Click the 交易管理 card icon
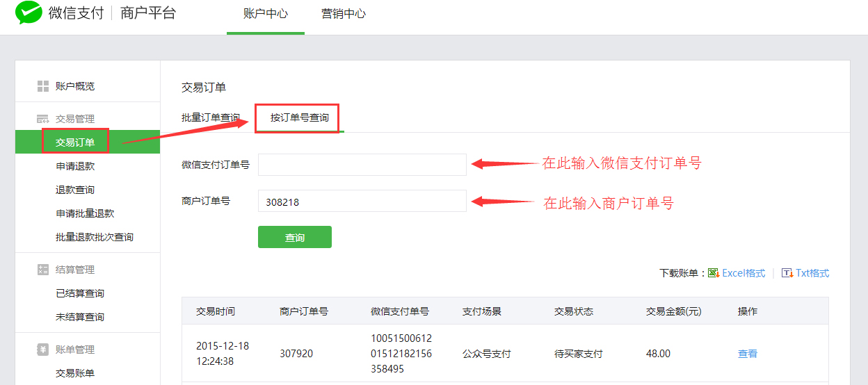This screenshot has height=385, width=868. 43,119
